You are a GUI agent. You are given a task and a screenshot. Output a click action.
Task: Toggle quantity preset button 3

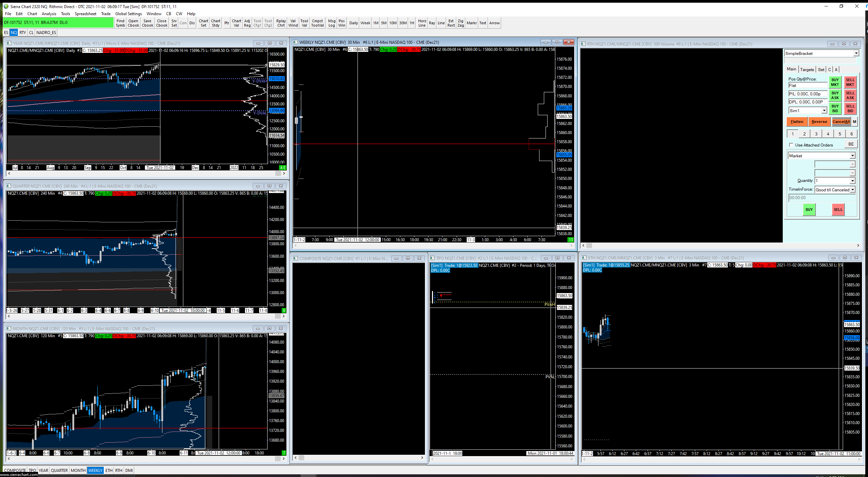coord(816,134)
